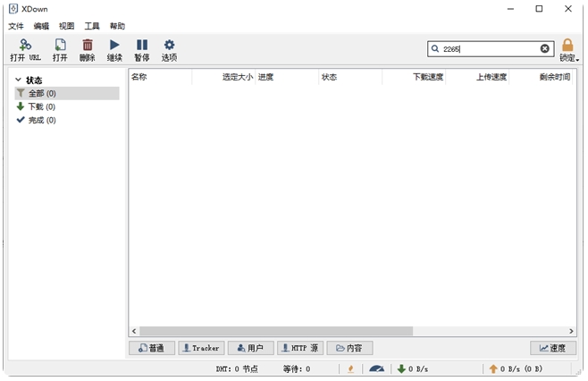Viewport: 588px width, 381px height.
Task: Sort by the 上传速度 column header
Action: coord(477,77)
